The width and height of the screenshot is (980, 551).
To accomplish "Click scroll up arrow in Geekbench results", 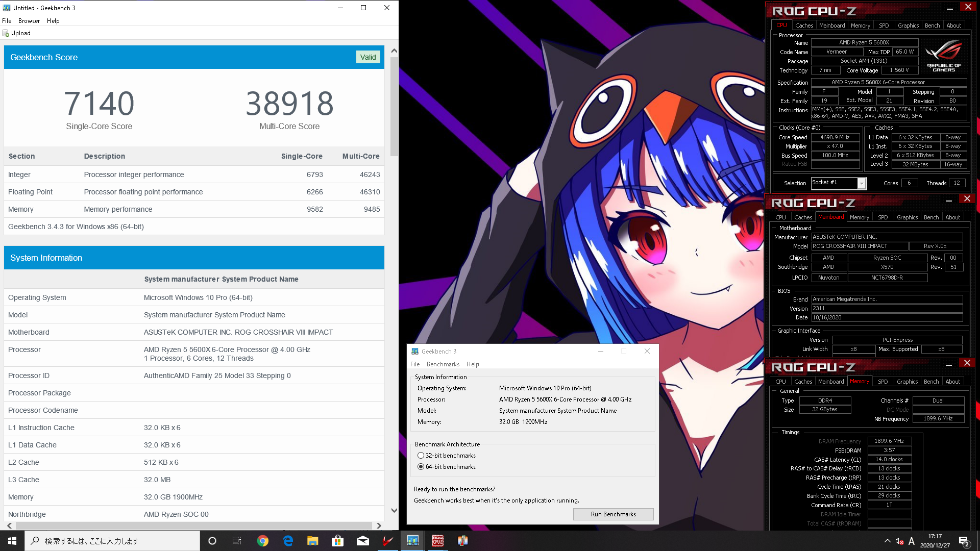I will click(394, 51).
